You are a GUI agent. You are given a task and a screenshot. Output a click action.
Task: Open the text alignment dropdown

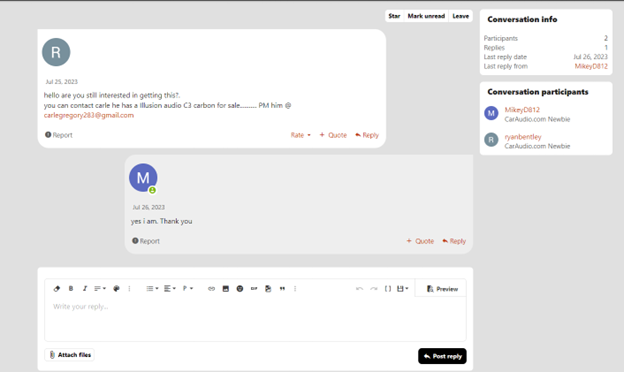(x=170, y=288)
